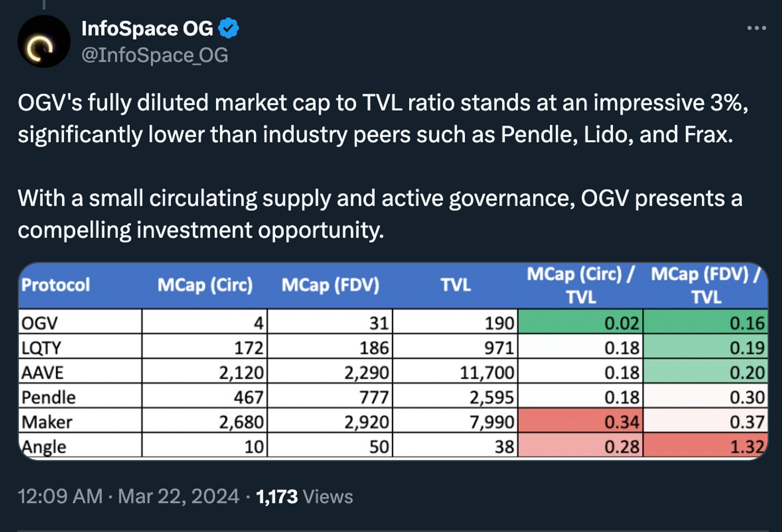Click the AAVE TVL value 11,700

487,373
